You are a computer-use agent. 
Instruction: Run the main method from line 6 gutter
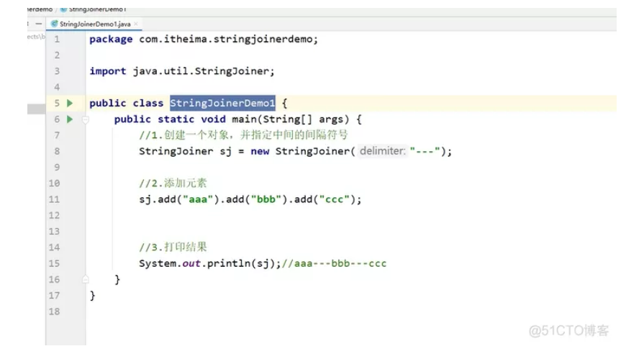pyautogui.click(x=70, y=119)
